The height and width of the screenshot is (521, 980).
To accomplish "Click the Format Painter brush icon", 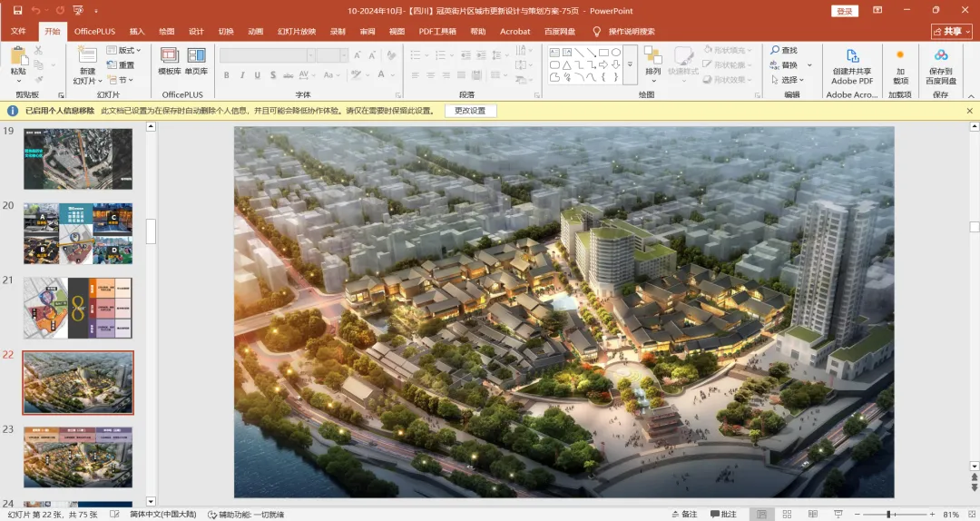I will tap(39, 80).
